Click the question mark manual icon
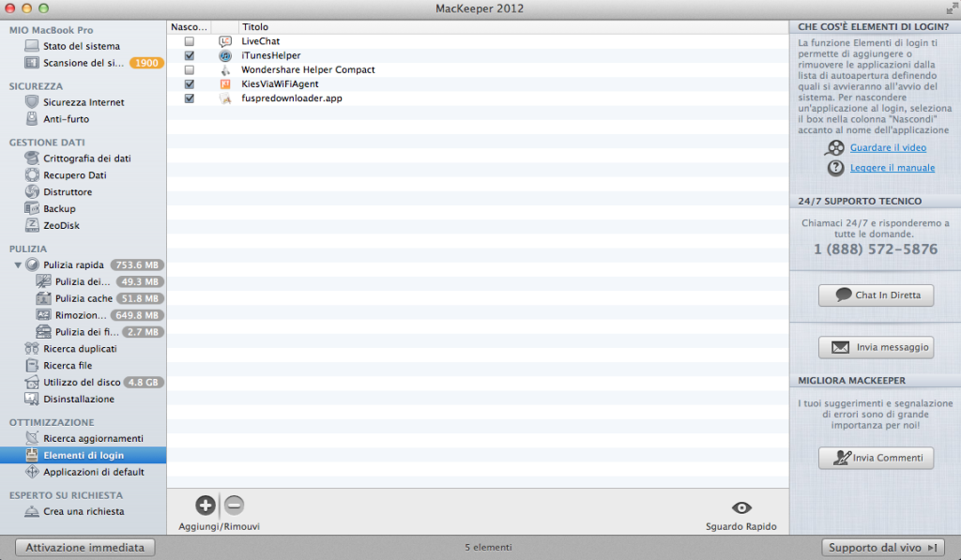Viewport: 961px width, 560px height. [835, 167]
